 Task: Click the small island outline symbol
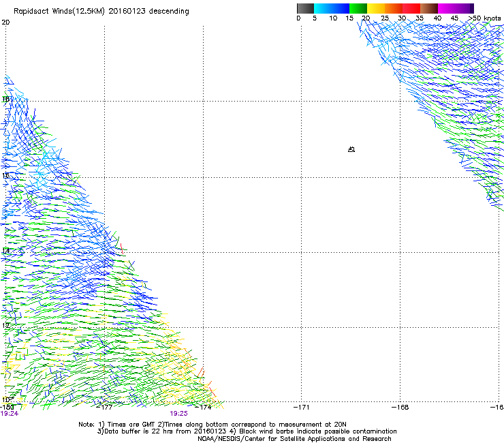(351, 149)
